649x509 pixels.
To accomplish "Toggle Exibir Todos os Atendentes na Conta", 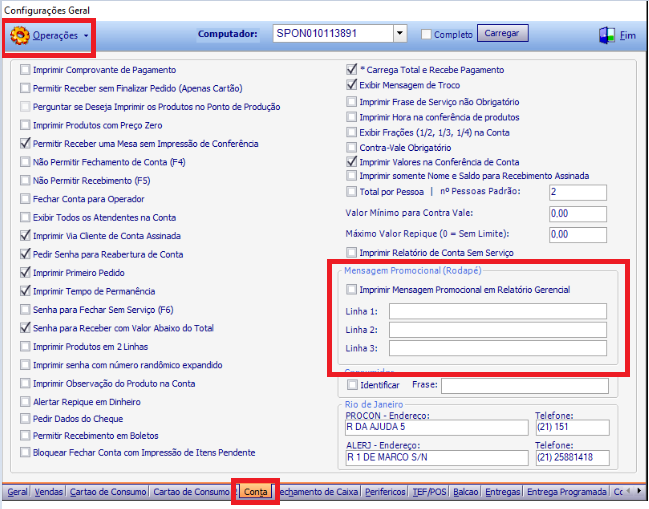I will click(x=25, y=217).
